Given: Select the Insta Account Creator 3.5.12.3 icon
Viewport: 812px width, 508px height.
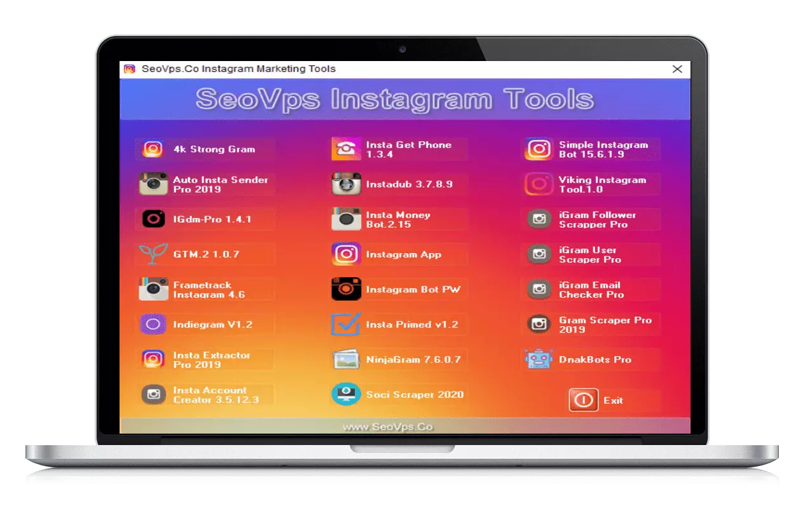Looking at the screenshot, I should click(153, 394).
